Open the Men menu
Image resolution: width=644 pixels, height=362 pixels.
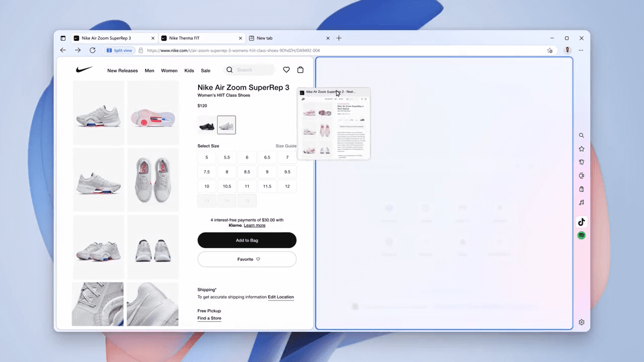tap(149, 71)
